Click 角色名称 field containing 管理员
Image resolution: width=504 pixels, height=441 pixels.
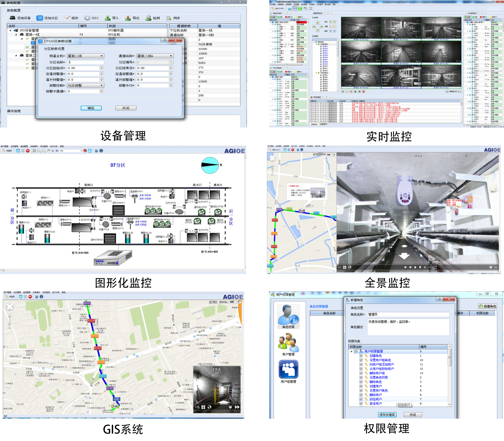click(x=408, y=314)
